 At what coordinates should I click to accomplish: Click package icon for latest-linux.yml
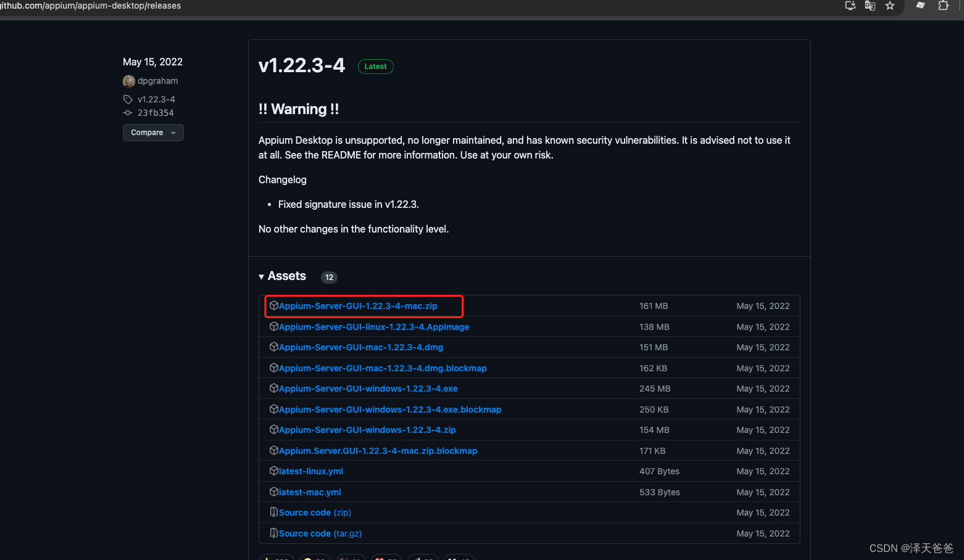coord(274,471)
